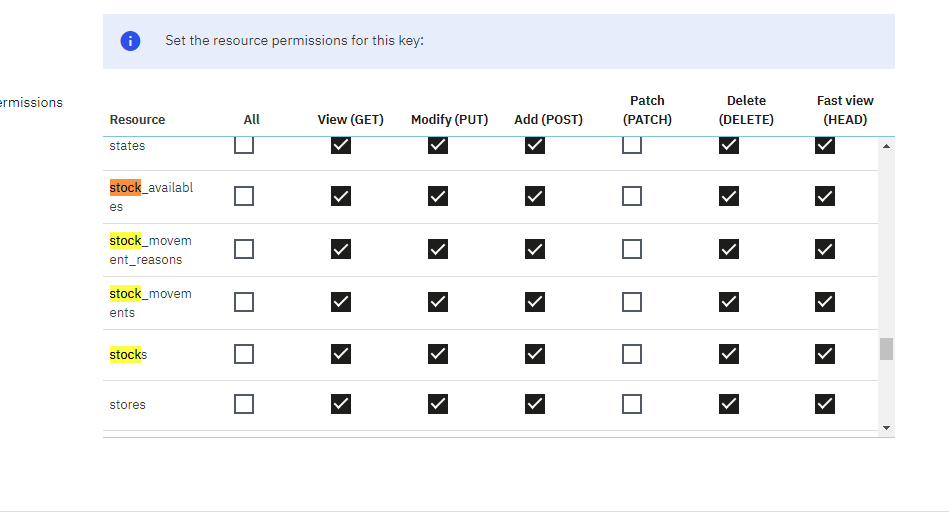Viewport: 949px width, 513px height.
Task: Check All for stores resource
Action: click(x=244, y=404)
